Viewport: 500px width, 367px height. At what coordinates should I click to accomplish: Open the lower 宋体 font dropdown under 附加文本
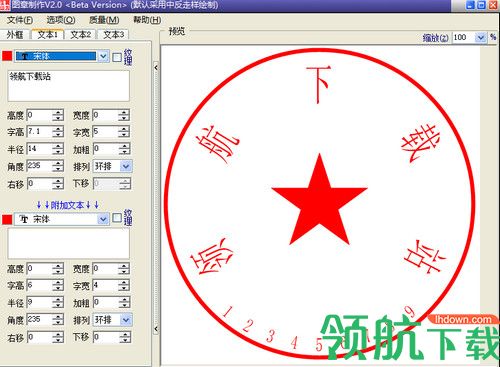point(103,219)
